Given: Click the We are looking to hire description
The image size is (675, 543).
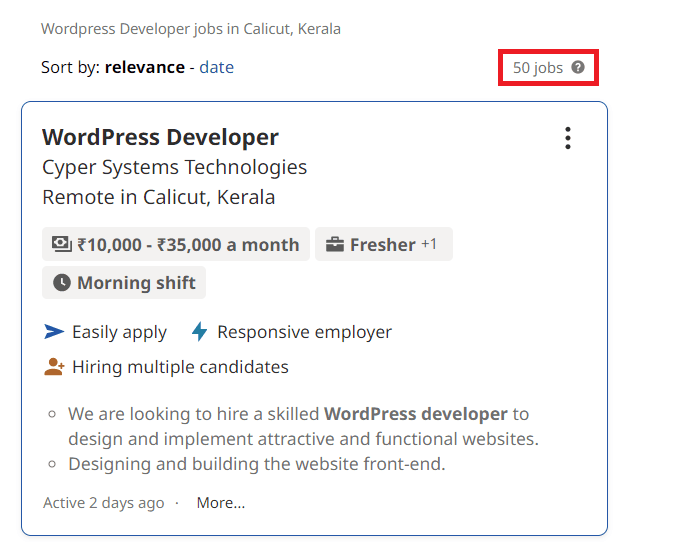Looking at the screenshot, I should coord(303,426).
